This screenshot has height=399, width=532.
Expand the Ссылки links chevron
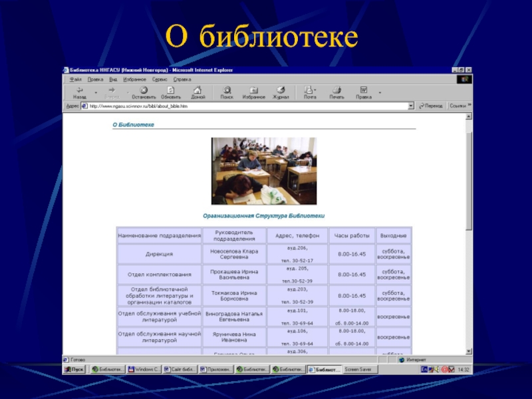click(469, 105)
